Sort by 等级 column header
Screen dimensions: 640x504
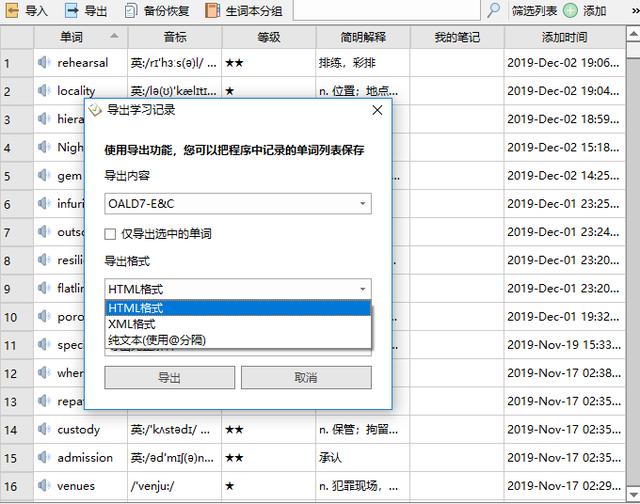(269, 37)
